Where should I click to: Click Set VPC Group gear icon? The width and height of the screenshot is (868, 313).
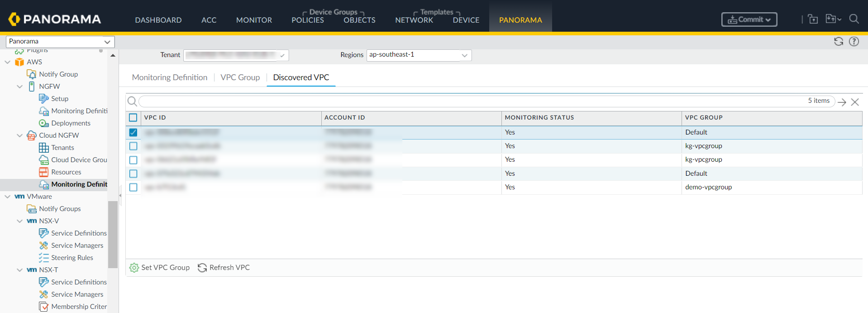pos(134,268)
